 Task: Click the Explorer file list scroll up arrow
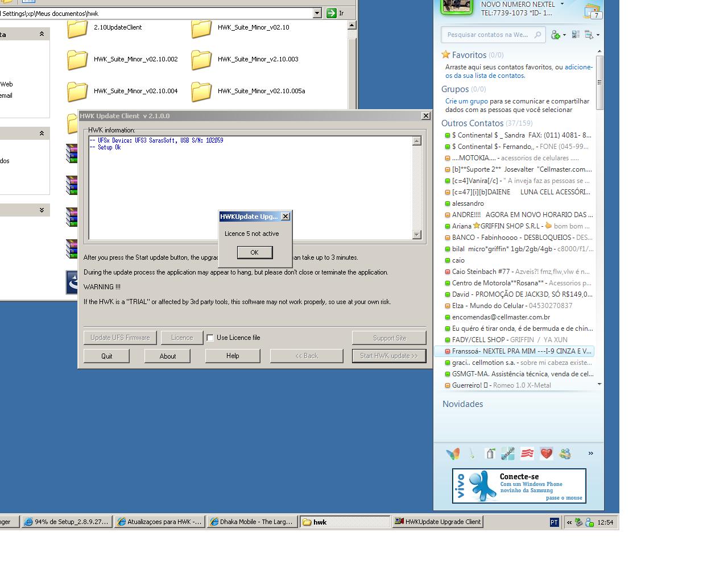[351, 25]
